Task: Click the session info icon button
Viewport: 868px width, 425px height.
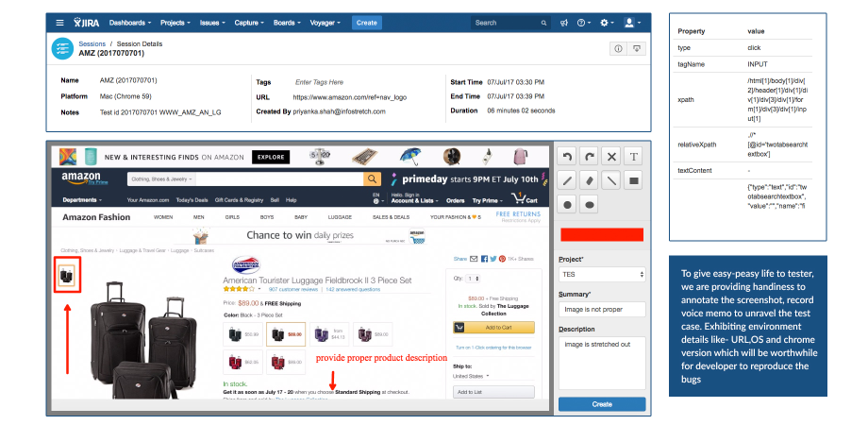Action: pyautogui.click(x=618, y=49)
